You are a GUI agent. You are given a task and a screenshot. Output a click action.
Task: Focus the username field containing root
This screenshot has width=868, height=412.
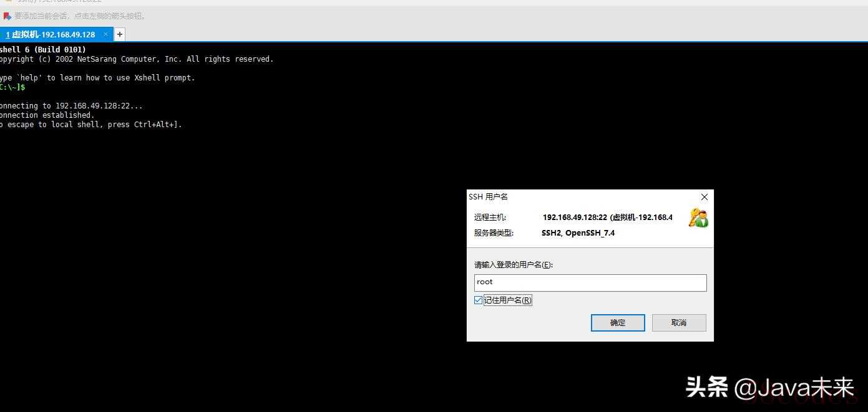pyautogui.click(x=590, y=282)
